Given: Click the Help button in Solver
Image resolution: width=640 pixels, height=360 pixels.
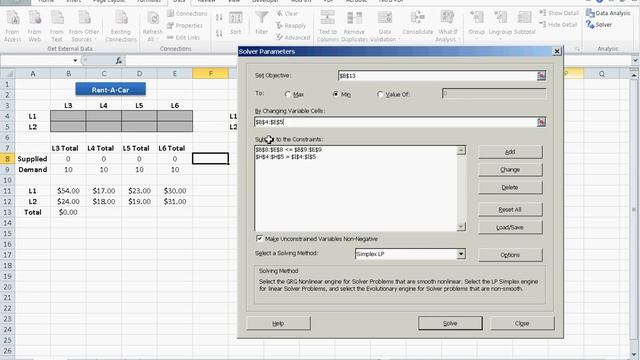Looking at the screenshot, I should click(x=278, y=323).
